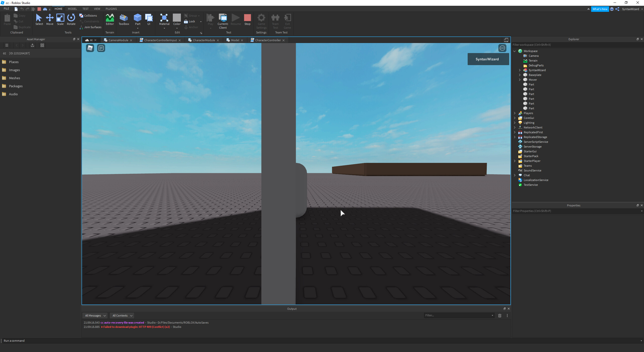Switch to the MODEL ribbon tab

(x=72, y=9)
